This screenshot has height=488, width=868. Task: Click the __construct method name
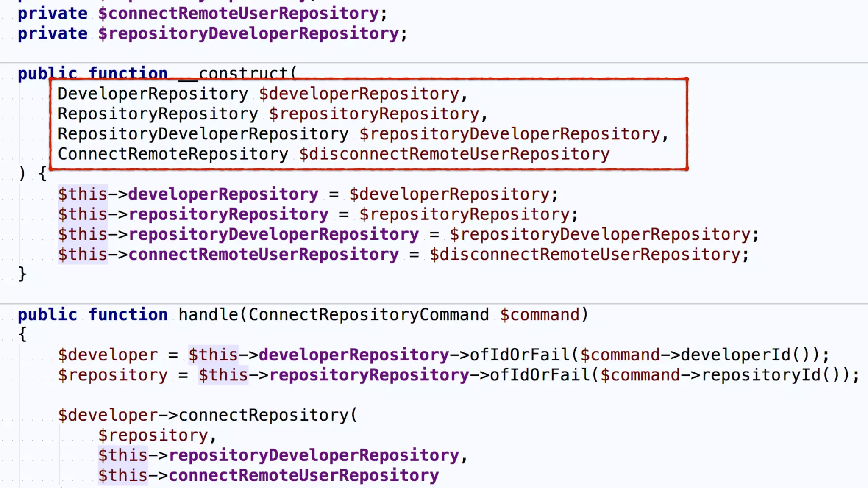236,73
